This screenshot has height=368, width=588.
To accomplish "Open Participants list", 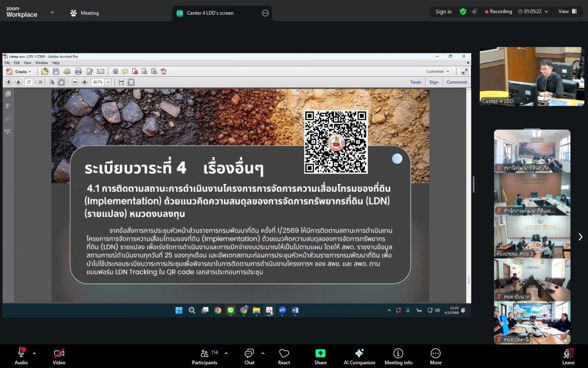I will [205, 356].
